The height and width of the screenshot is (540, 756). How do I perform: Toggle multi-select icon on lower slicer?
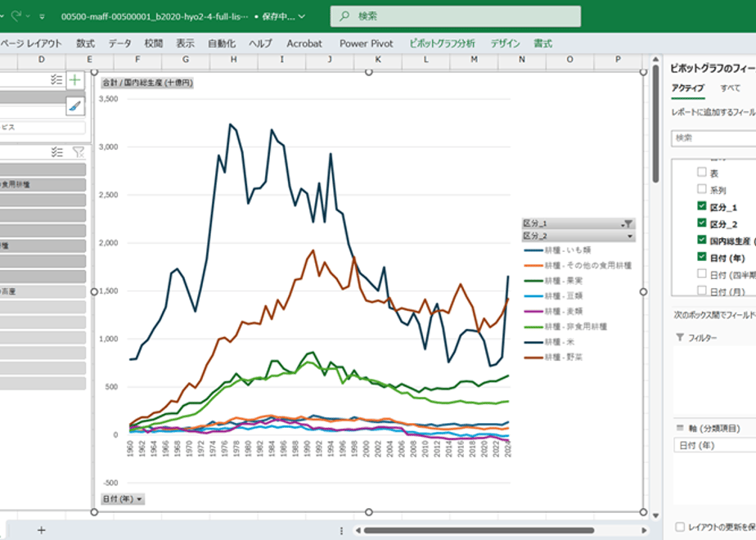coord(57,152)
